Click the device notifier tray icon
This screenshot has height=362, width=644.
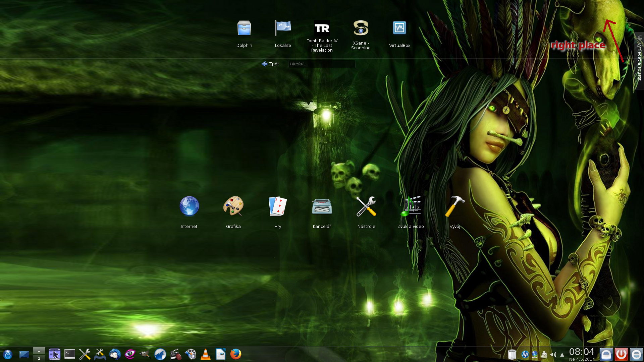[544, 354]
